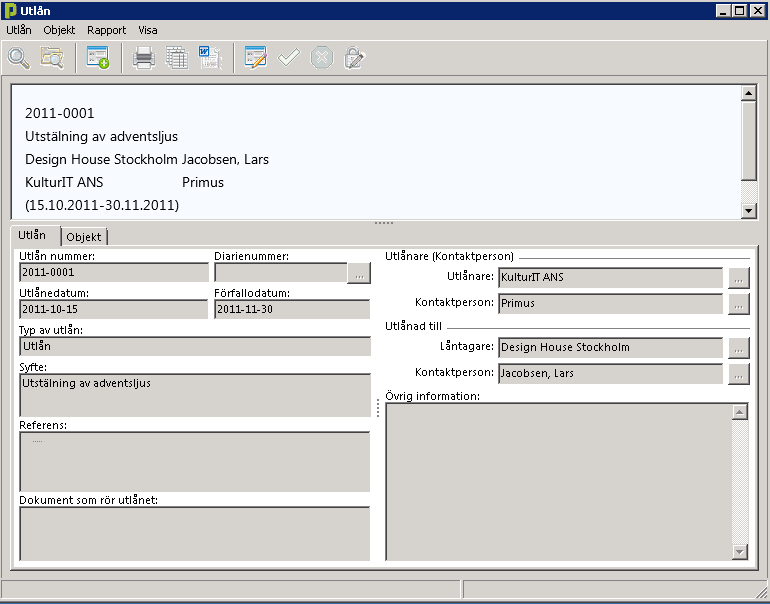Click the Primus P icon in title bar
The image size is (770, 604).
coord(10,10)
